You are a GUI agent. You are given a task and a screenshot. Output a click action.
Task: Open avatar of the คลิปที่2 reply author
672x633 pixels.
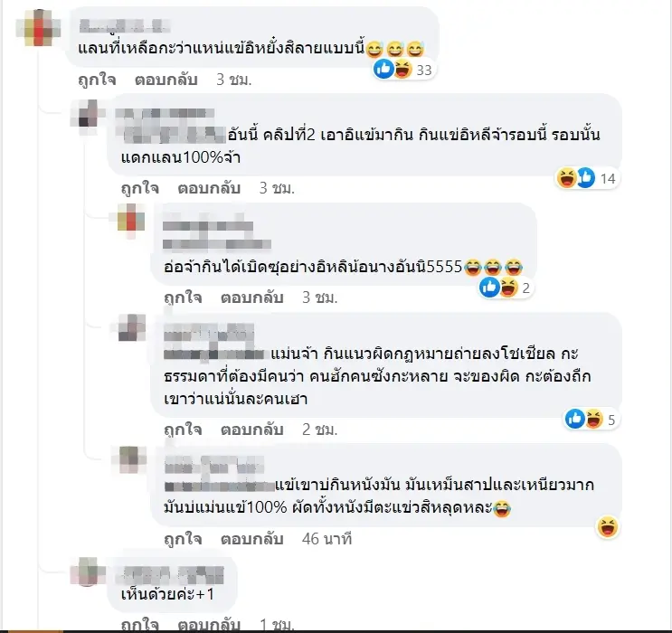point(89,117)
